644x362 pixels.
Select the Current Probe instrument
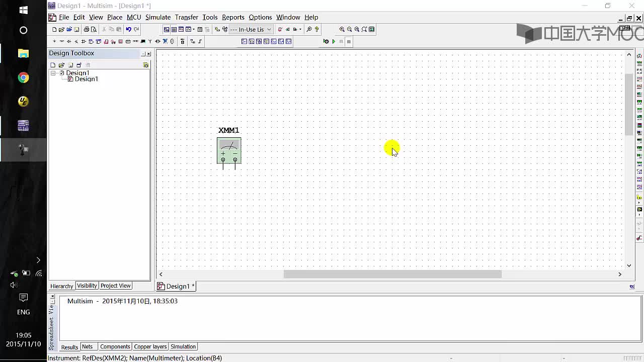(639, 237)
